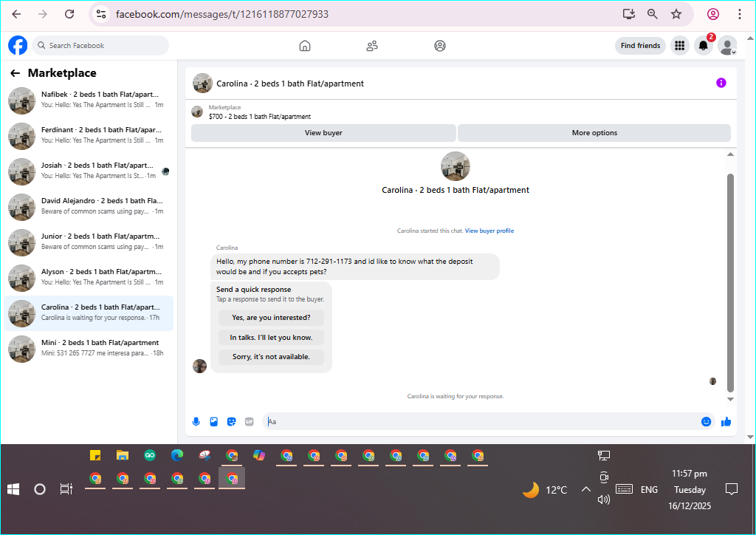
Task: Open the View buyer profile link
Action: (x=489, y=231)
